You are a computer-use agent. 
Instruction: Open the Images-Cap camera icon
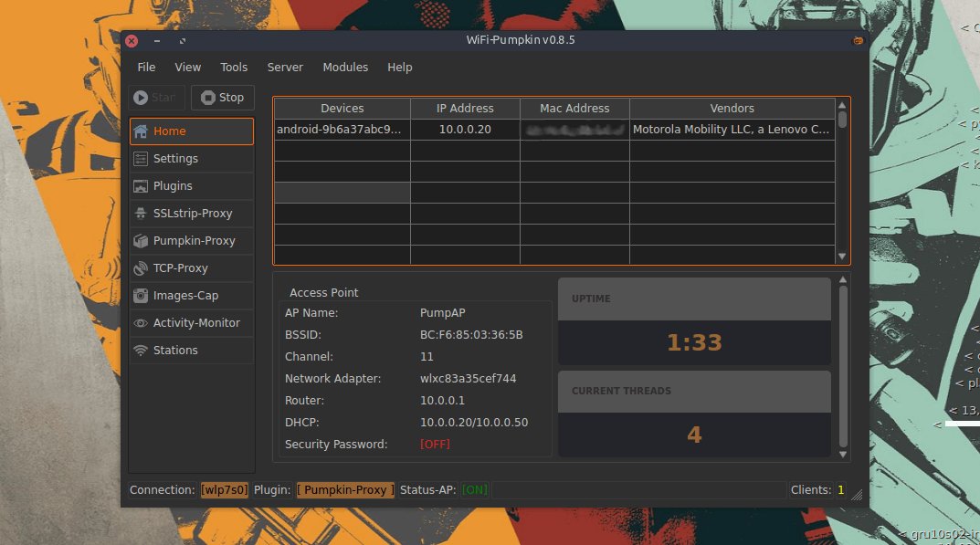[141, 296]
